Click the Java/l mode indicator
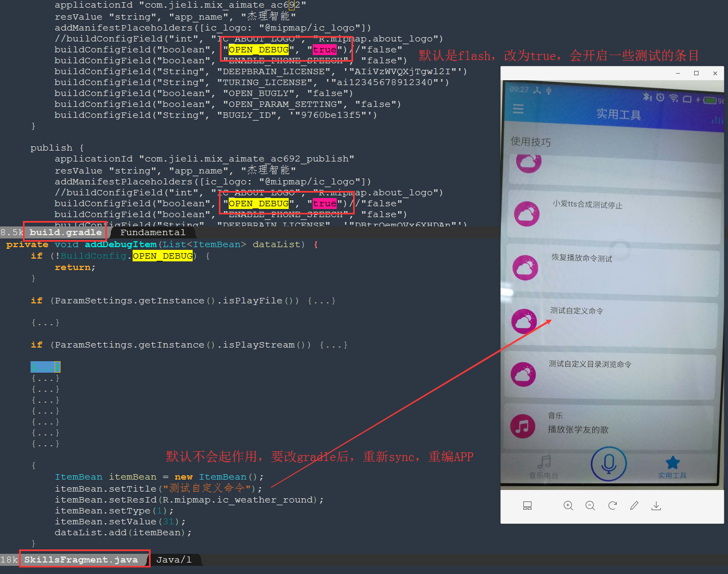Viewport: 728px width, 574px height. tap(174, 560)
